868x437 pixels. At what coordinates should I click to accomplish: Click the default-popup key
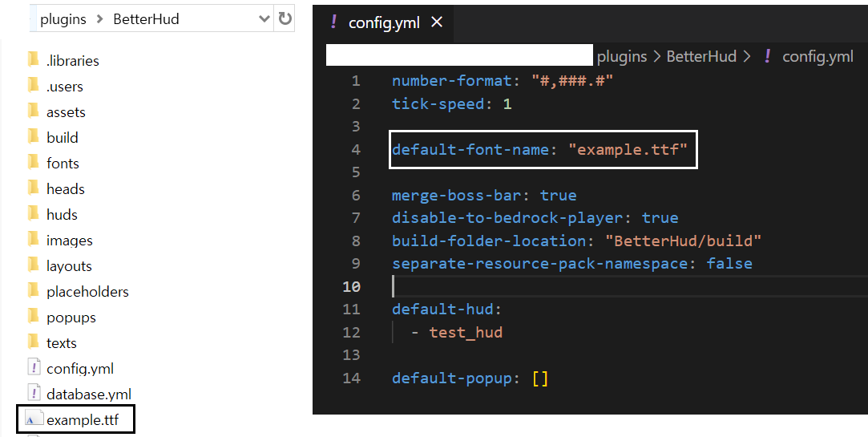452,378
